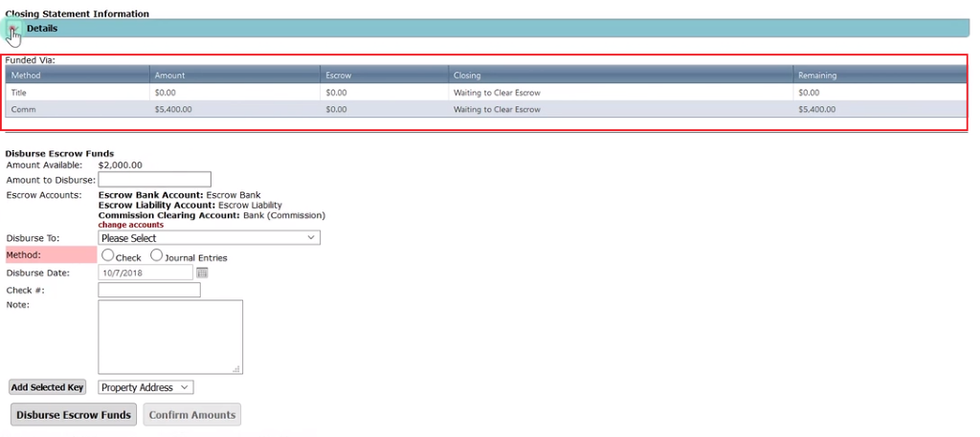Open the calendar picker beside Disburse Date

click(x=202, y=273)
